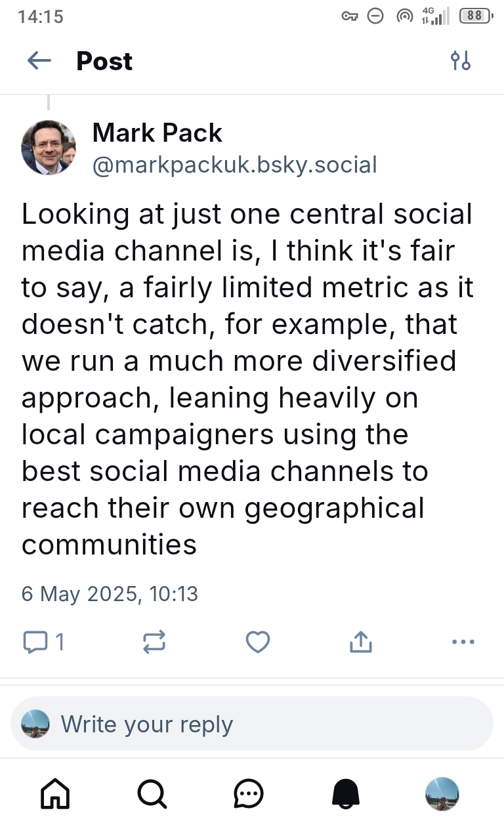The width and height of the screenshot is (504, 840).
Task: Open Notifications bell tab
Action: [x=346, y=795]
